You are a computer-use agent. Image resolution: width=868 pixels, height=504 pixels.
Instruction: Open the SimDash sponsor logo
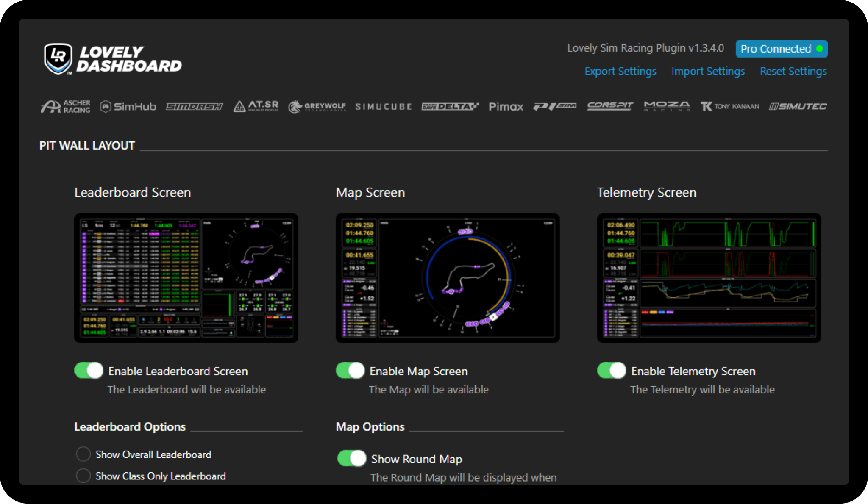[x=194, y=106]
